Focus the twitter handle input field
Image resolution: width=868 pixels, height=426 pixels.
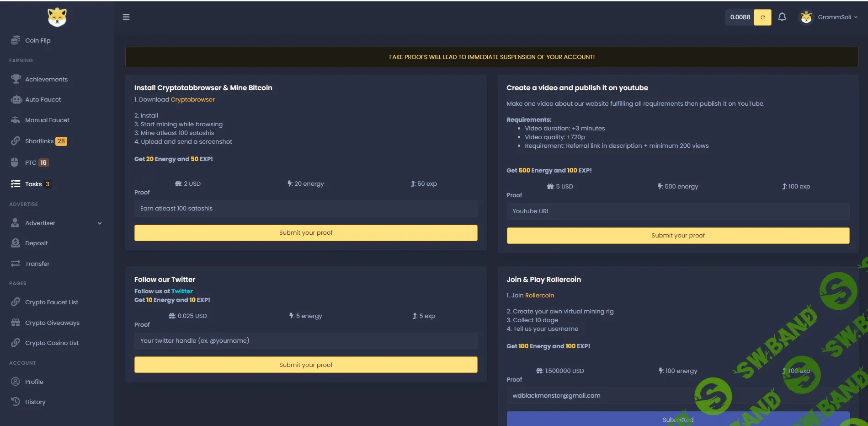tap(306, 341)
